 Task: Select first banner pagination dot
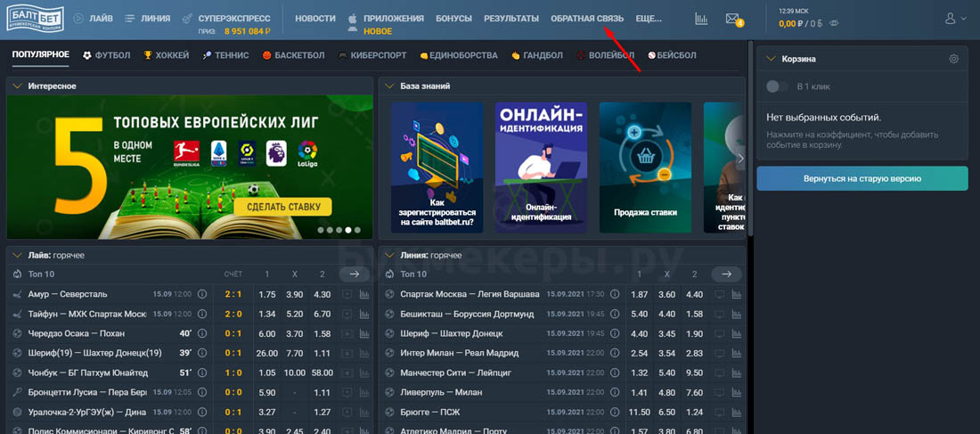coord(321,230)
